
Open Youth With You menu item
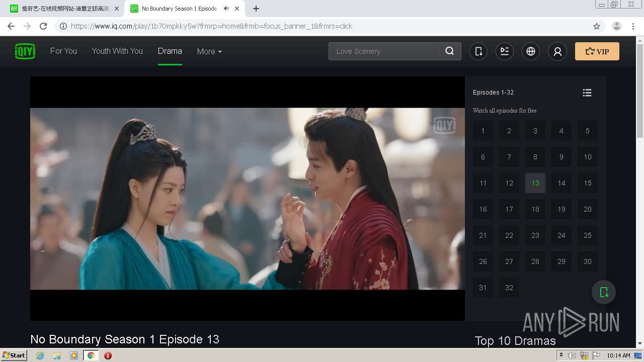(117, 51)
